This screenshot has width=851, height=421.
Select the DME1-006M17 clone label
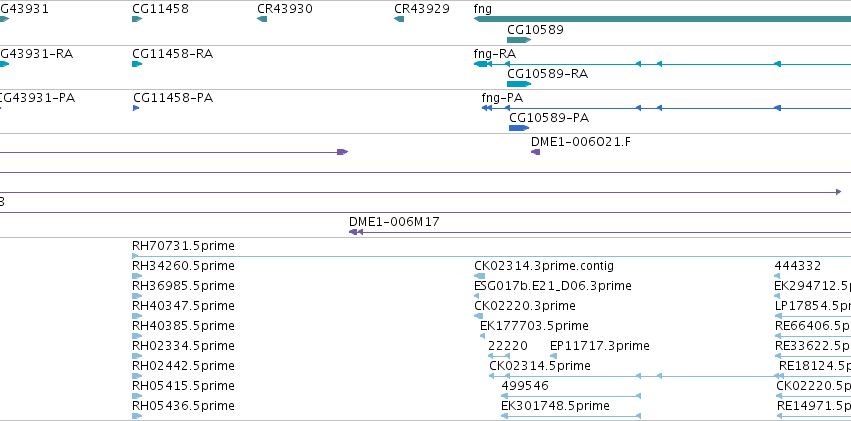click(x=395, y=221)
